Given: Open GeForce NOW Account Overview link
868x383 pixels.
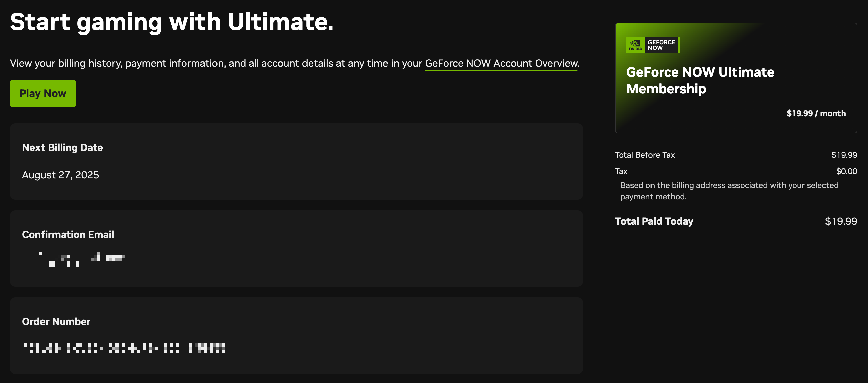Looking at the screenshot, I should [x=501, y=63].
